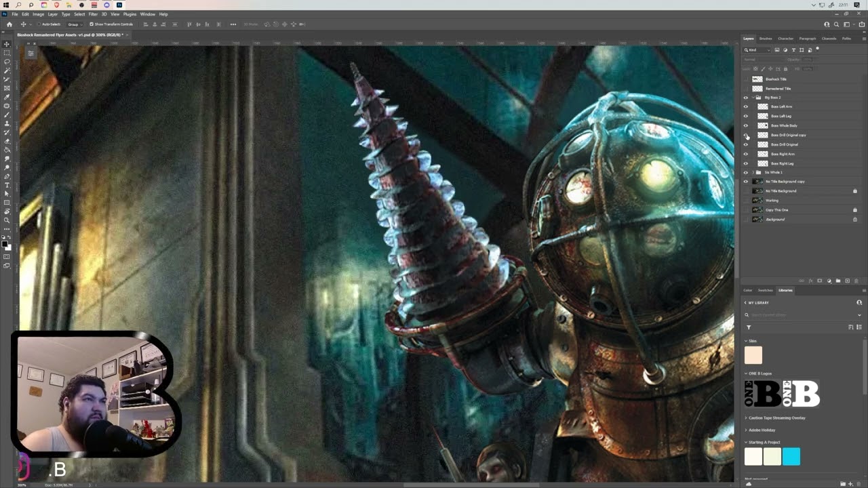Select the Rectangular Marquee tool
868x488 pixels.
7,53
